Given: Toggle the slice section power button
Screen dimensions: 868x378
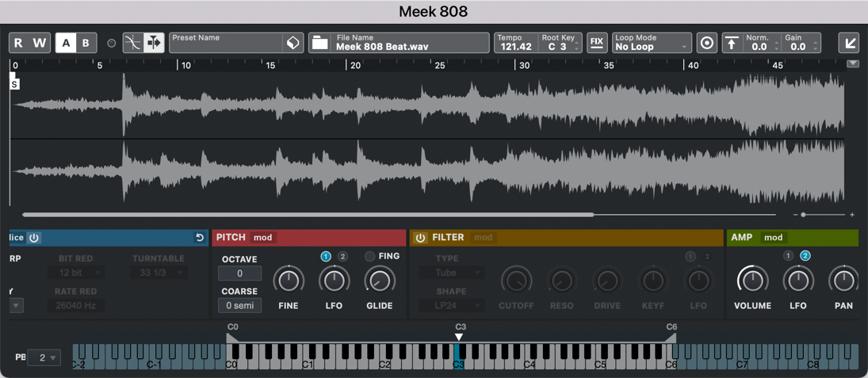Looking at the screenshot, I should click(x=34, y=238).
